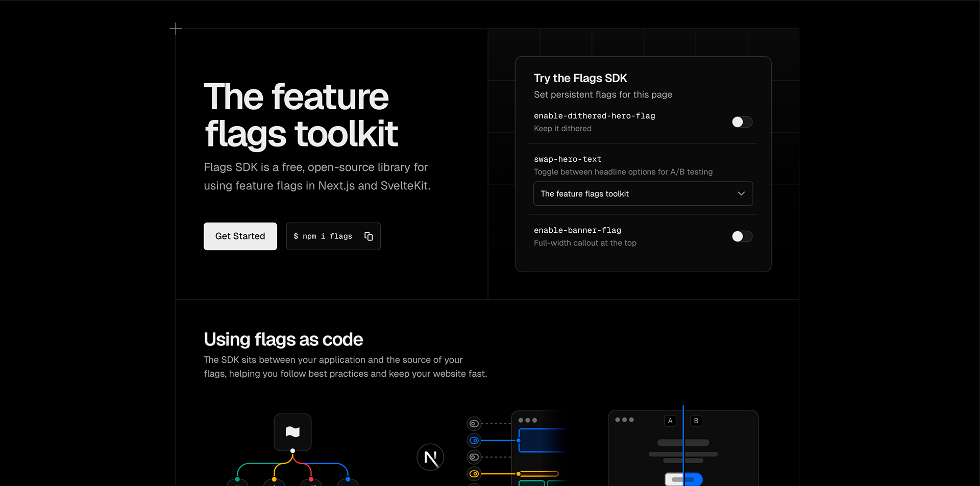Toggle the enable-dithered-hero-flag switch
The height and width of the screenshot is (486, 980).
pyautogui.click(x=742, y=121)
